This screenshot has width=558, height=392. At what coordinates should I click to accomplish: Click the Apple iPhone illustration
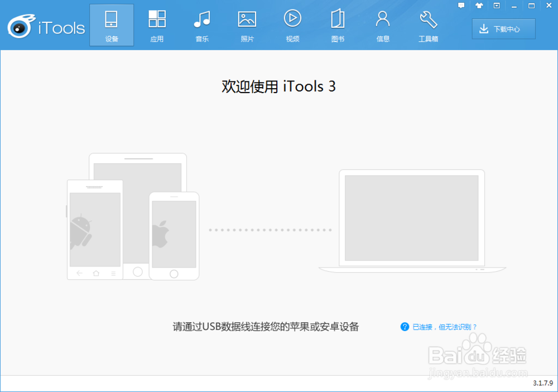[x=174, y=236]
